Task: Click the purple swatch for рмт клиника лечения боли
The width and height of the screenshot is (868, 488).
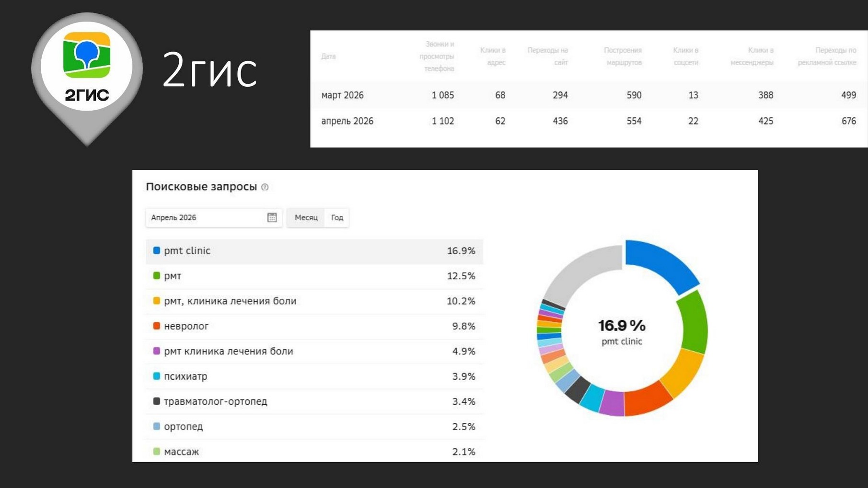Action: (x=156, y=351)
